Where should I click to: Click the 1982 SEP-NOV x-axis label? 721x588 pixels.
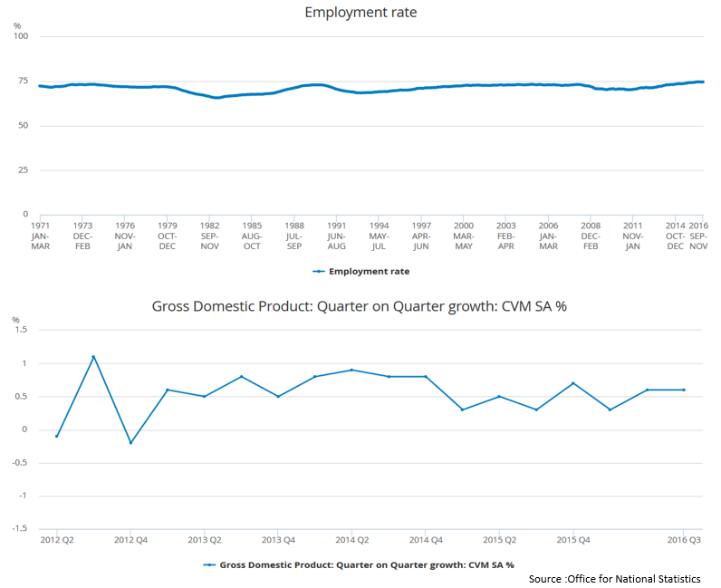[209, 235]
